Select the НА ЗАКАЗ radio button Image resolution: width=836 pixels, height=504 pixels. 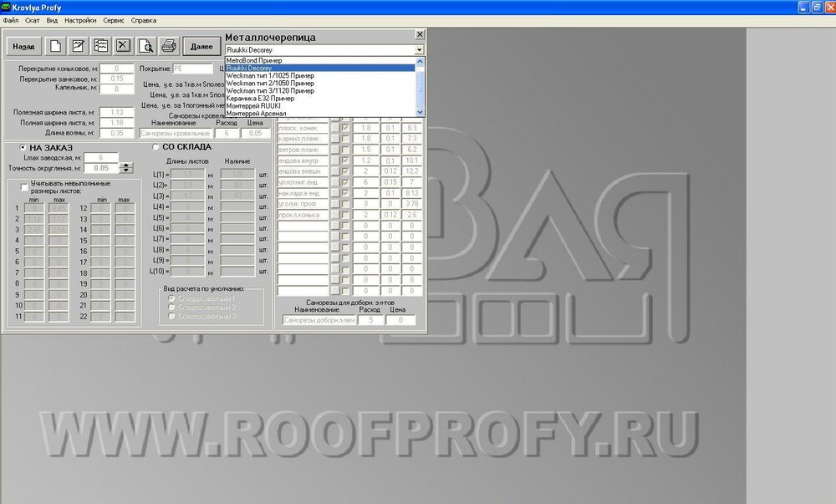coord(23,147)
